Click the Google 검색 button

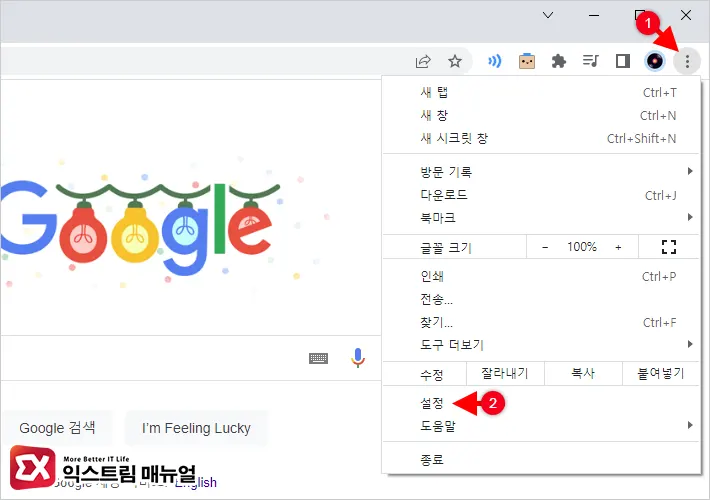[x=57, y=428]
